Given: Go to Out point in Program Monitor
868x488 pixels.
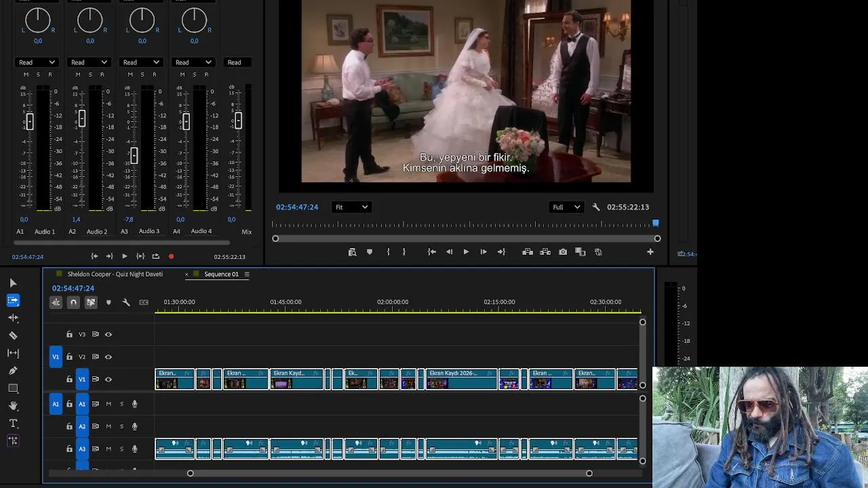Looking at the screenshot, I should click(x=501, y=252).
